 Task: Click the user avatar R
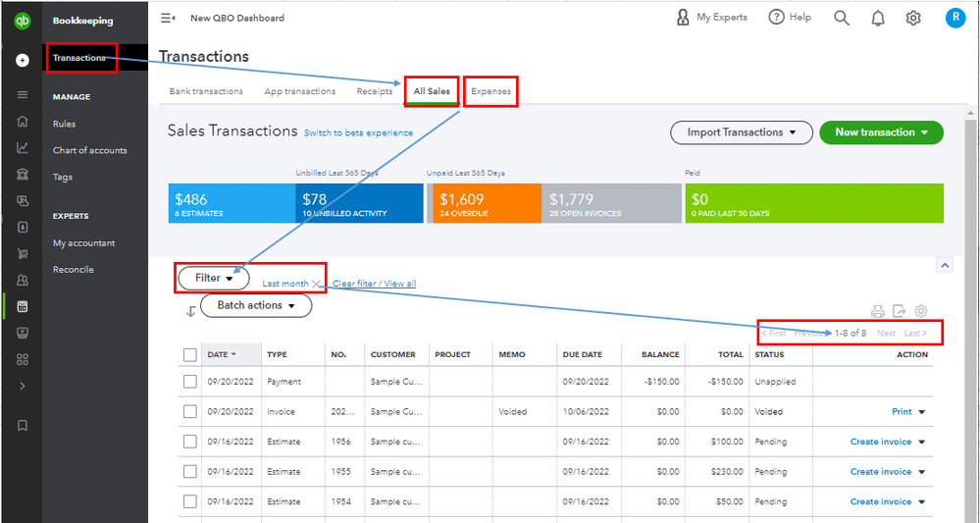[955, 18]
